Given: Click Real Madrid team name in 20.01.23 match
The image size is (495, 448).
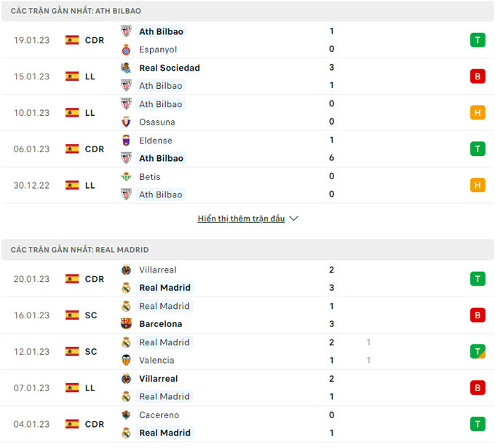Looking at the screenshot, I should 165,288.
